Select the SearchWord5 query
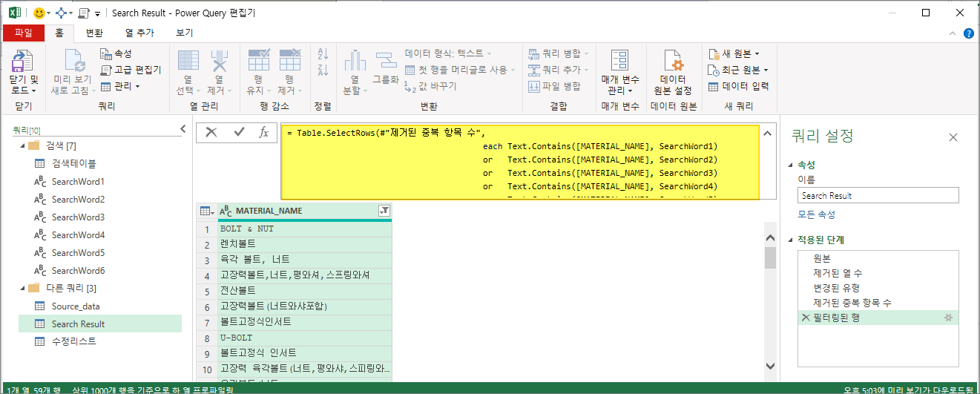Viewport: 980px width, 394px height. 100,252
